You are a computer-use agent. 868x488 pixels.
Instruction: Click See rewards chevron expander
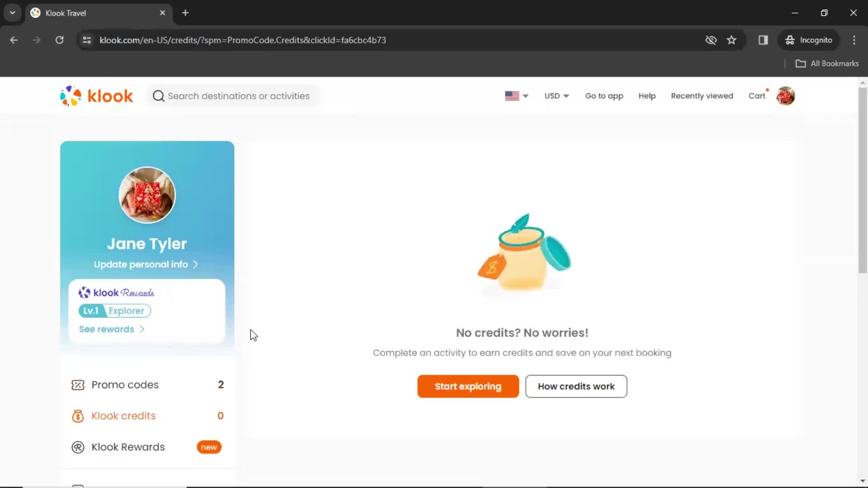point(142,329)
